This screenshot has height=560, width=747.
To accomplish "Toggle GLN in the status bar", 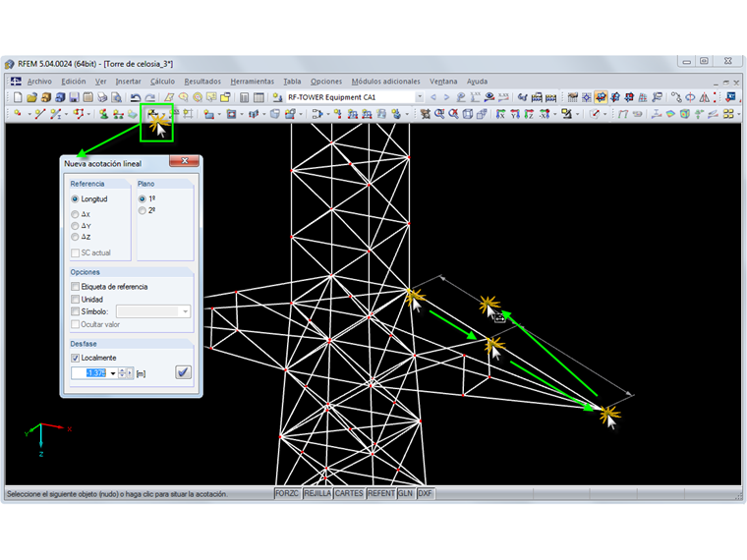I will tap(405, 494).
